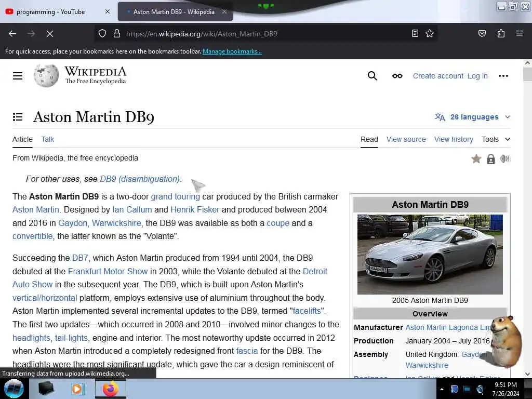
Task: Open Wikipedia search icon
Action: 372,76
